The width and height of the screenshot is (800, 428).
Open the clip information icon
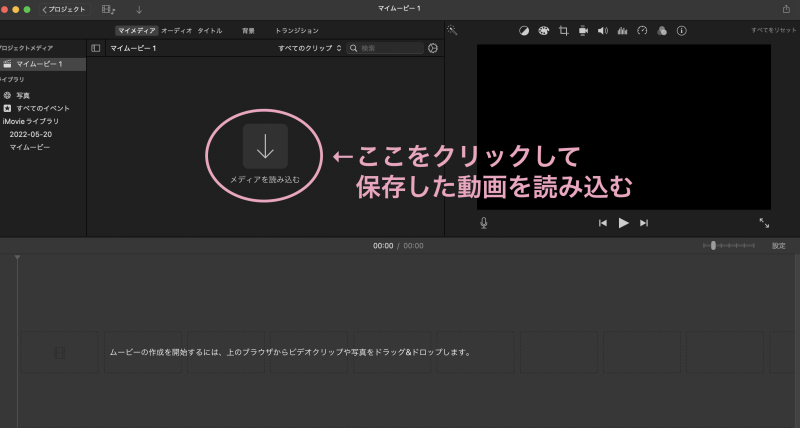point(682,31)
